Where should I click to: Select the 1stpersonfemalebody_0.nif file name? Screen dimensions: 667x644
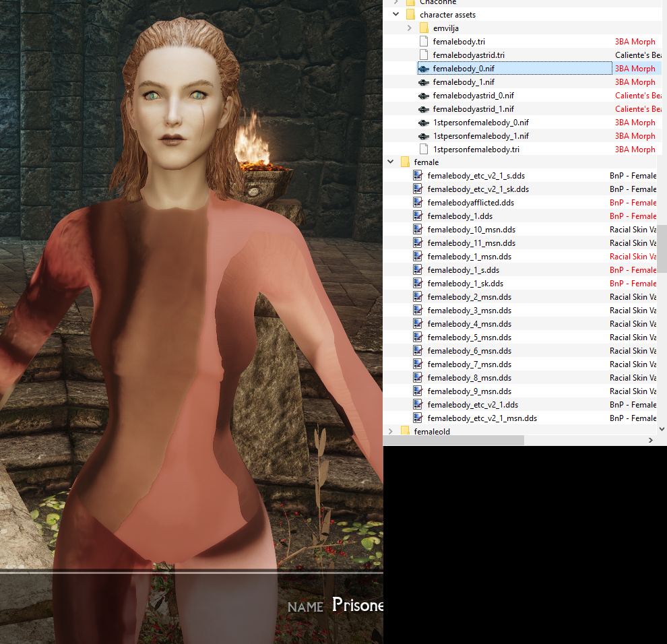480,123
